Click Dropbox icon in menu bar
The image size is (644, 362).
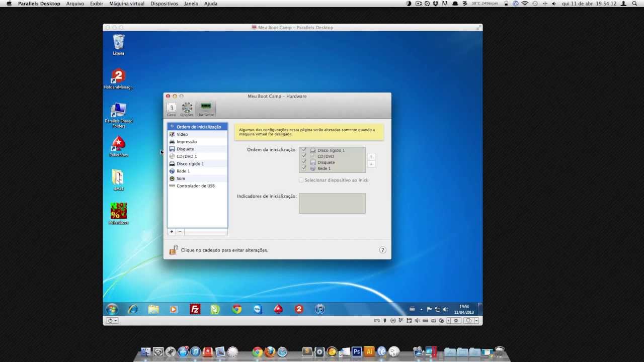(x=436, y=4)
